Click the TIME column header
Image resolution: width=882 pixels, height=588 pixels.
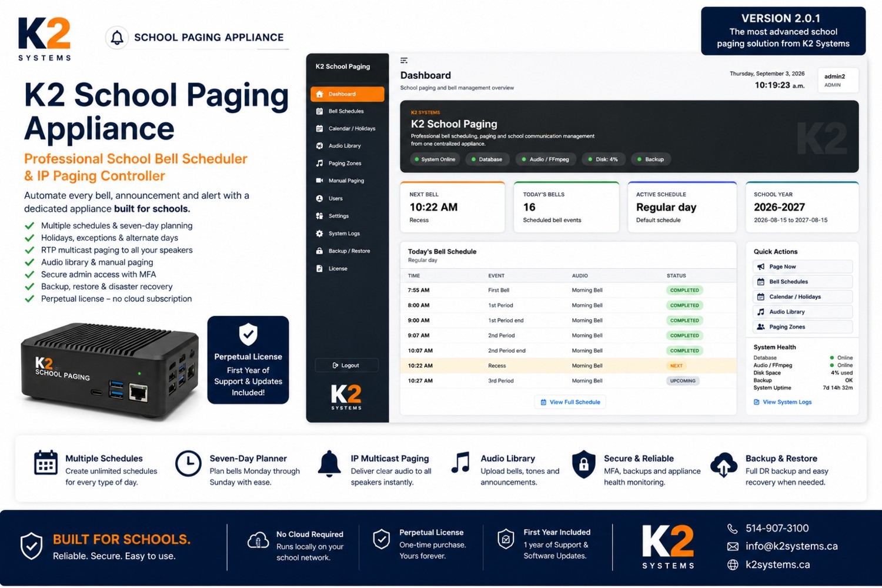point(414,276)
